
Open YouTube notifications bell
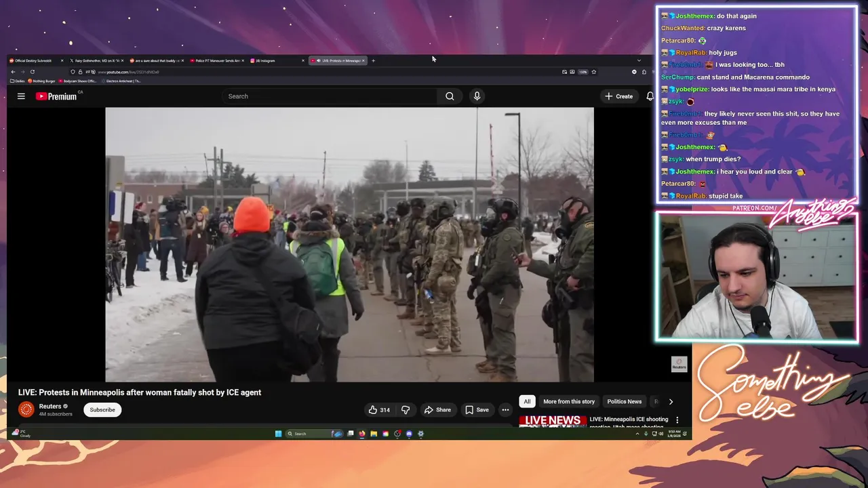click(x=650, y=96)
